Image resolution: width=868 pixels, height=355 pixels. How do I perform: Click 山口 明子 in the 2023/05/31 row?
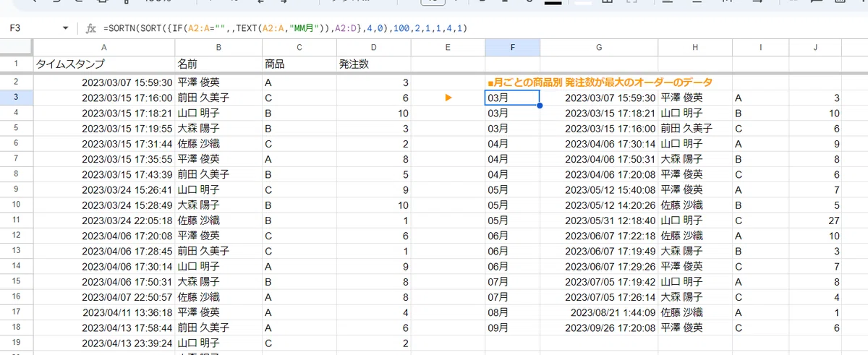tap(681, 220)
